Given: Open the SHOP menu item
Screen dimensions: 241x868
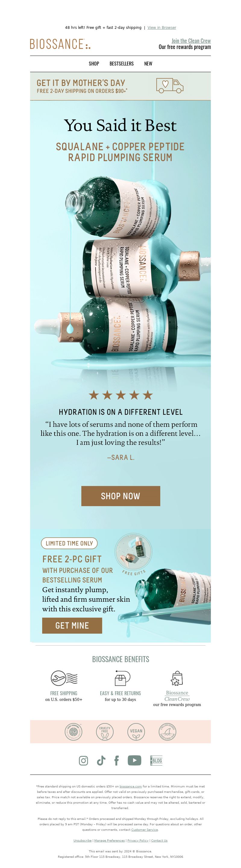Looking at the screenshot, I should point(94,64).
